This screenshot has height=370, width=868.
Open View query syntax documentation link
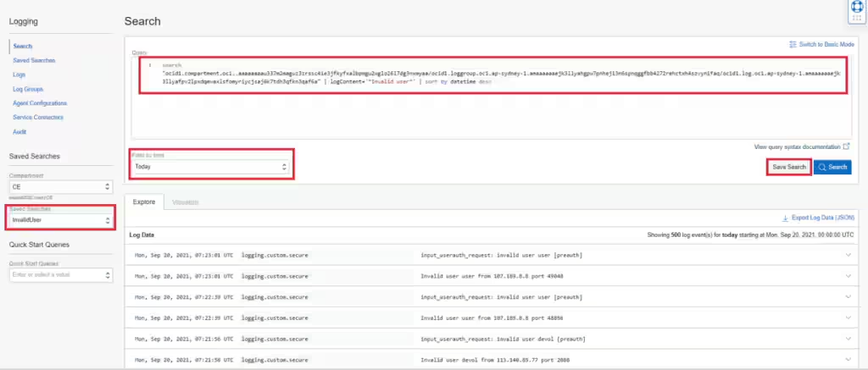pos(797,146)
